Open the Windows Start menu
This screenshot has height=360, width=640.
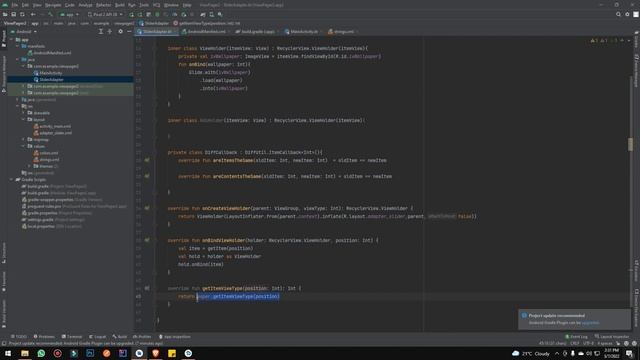8,353
